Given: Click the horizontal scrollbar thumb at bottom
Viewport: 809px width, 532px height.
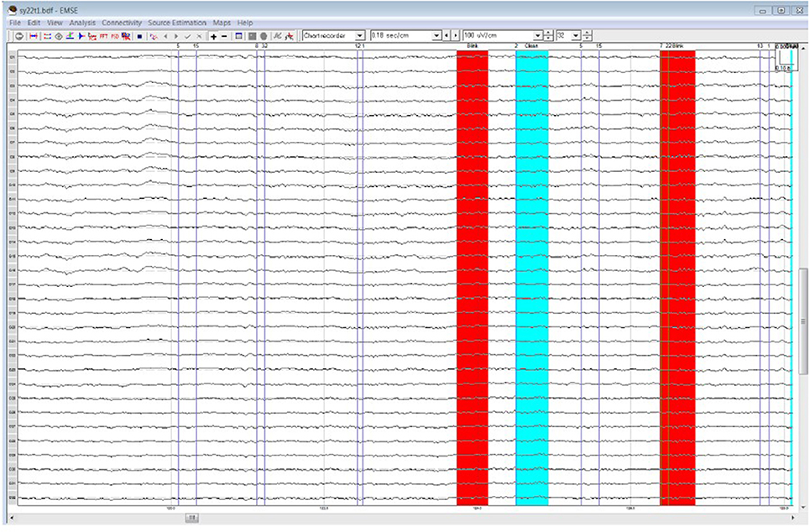Looking at the screenshot, I should click(x=192, y=518).
